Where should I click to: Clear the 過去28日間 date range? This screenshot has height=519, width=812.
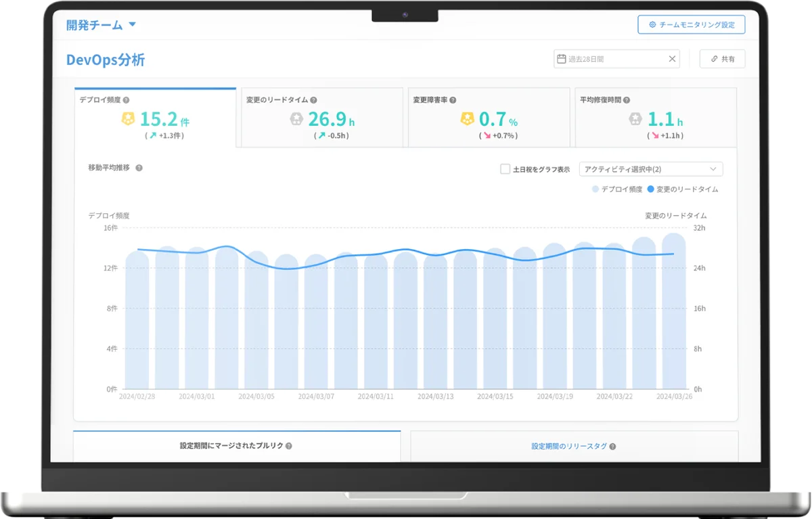(x=672, y=59)
